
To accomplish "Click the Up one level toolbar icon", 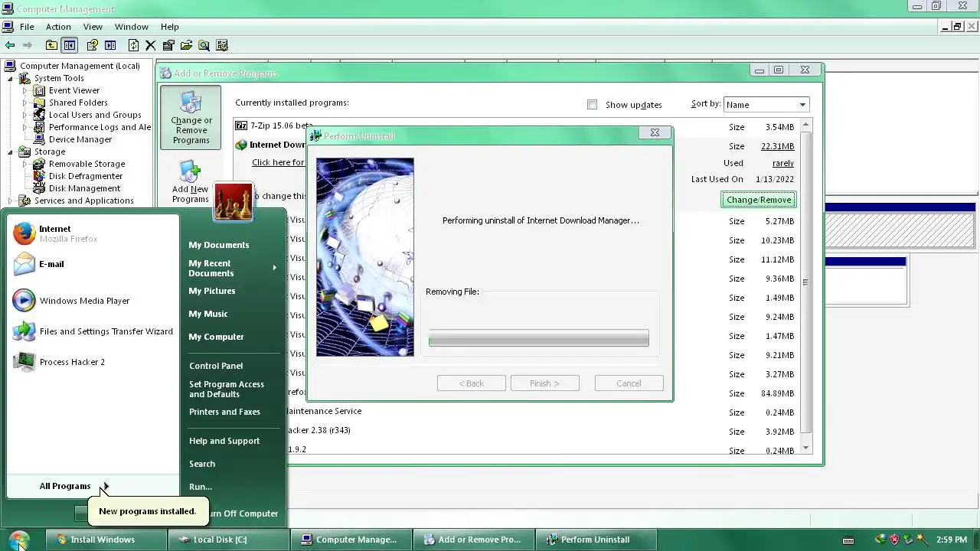I will (51, 45).
